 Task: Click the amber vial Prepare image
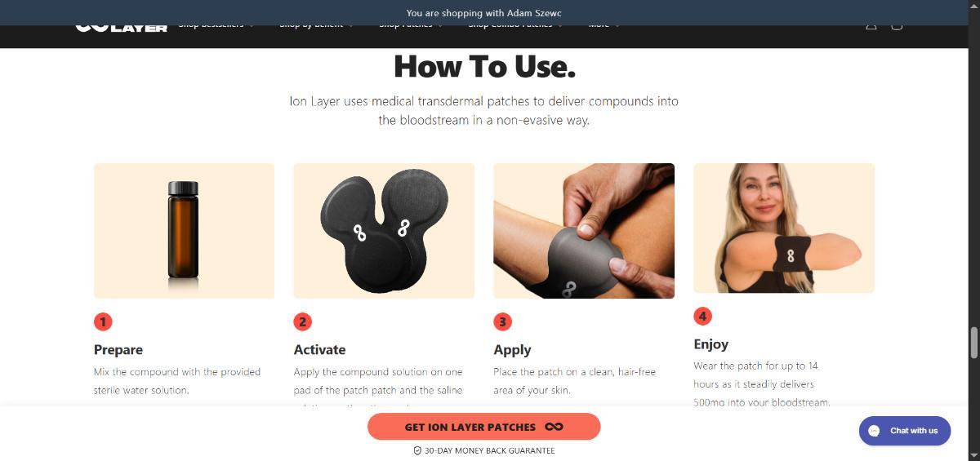click(184, 231)
